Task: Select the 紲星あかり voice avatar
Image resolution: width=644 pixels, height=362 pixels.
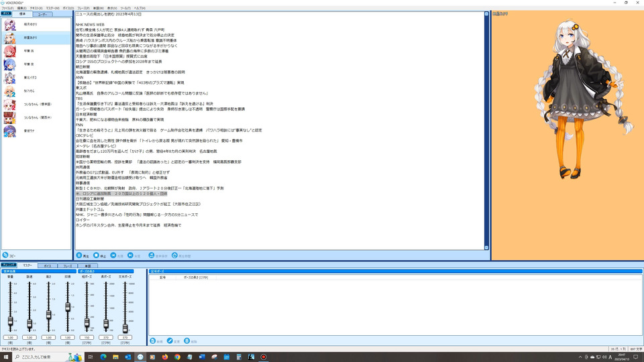Action: (x=10, y=38)
